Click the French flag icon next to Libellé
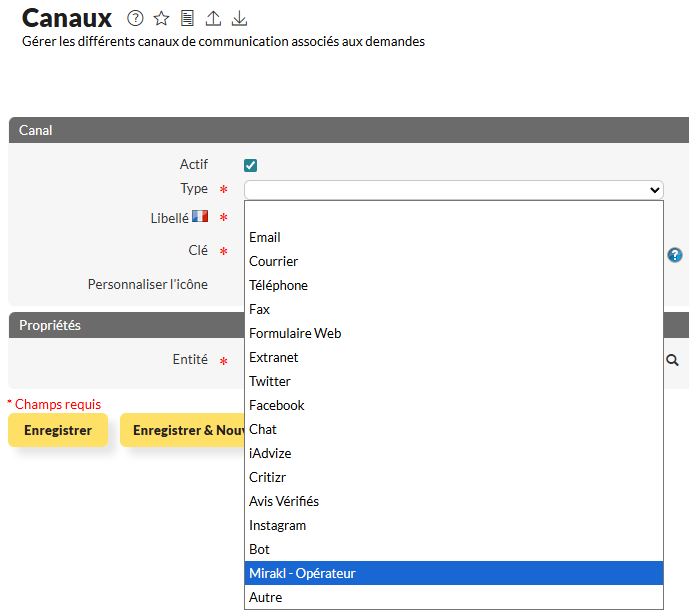 [x=200, y=216]
